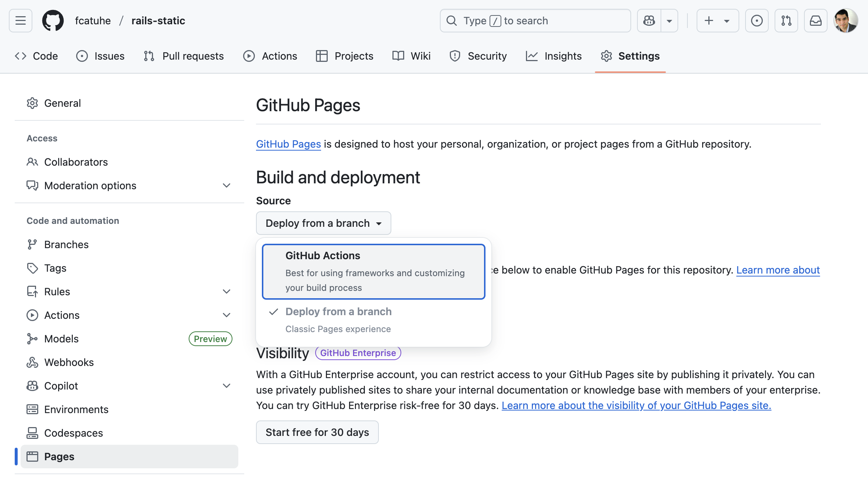Open Branches settings page
The width and height of the screenshot is (868, 479).
[129, 244]
